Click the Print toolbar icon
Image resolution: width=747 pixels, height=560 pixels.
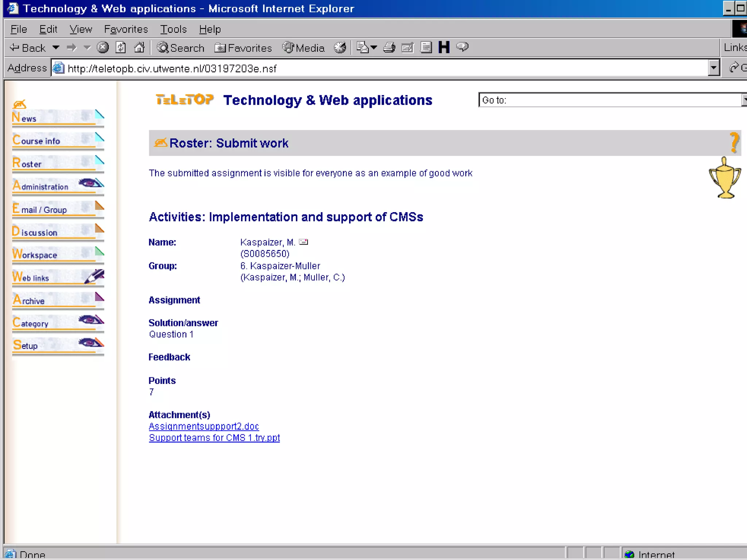coord(389,48)
